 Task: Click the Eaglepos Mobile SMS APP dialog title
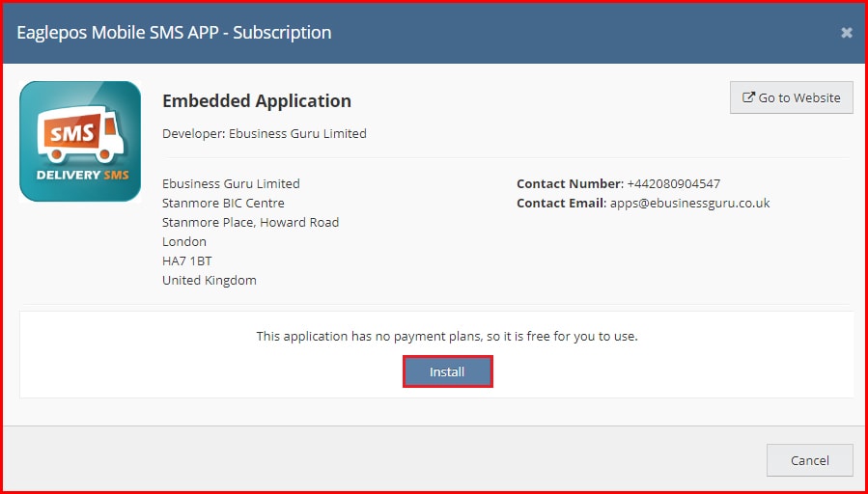[174, 33]
